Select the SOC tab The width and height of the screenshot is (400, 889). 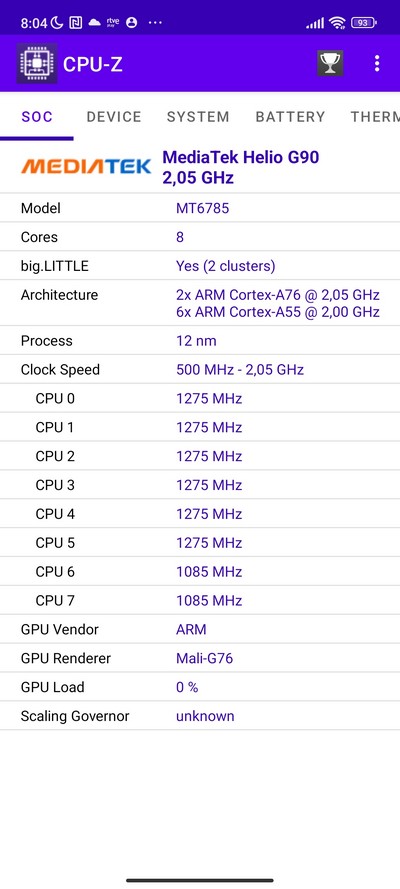[x=37, y=117]
